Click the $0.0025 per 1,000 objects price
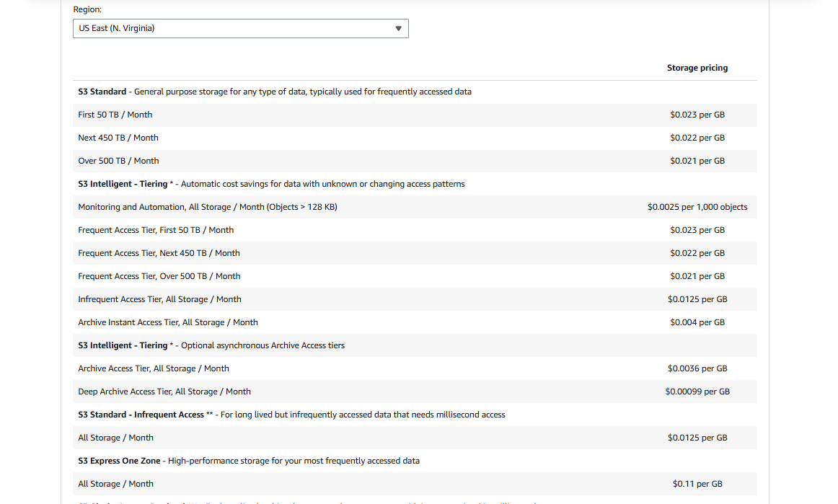 point(697,207)
